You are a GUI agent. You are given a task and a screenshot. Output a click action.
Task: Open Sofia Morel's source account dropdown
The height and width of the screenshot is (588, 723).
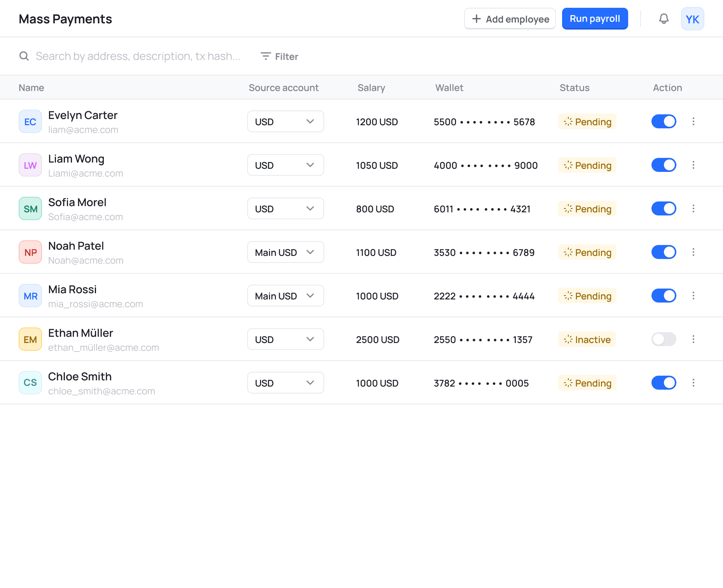285,208
